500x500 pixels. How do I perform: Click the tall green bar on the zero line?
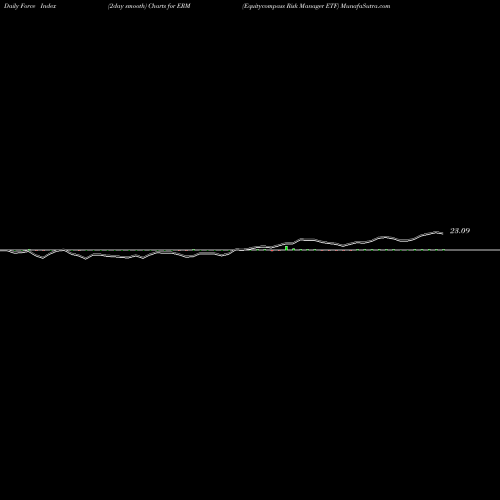point(286,248)
